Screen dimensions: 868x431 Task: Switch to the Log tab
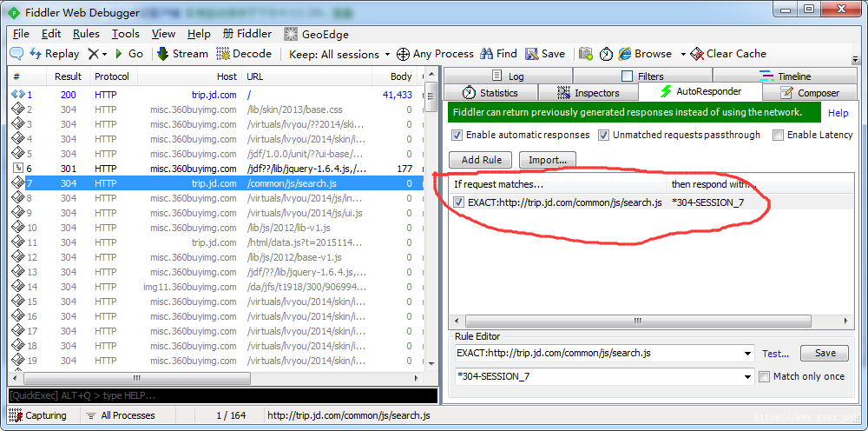click(x=508, y=76)
